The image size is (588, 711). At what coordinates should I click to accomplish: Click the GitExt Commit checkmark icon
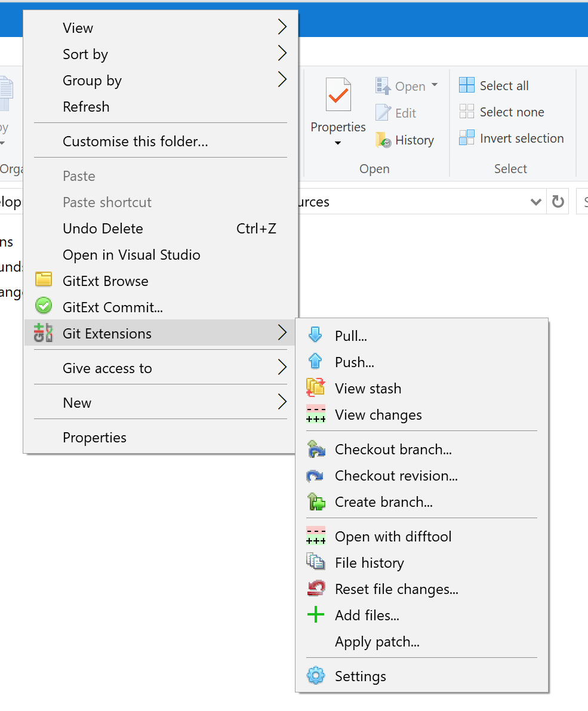44,306
